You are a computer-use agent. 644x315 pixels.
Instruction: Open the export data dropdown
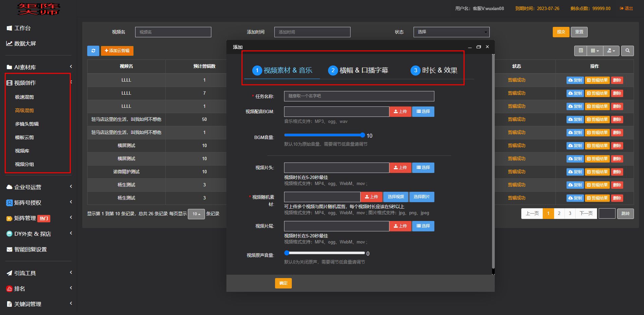[x=611, y=51]
